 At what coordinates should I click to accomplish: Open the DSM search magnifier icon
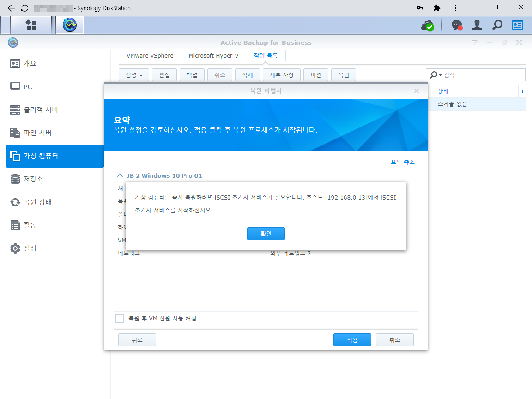point(497,25)
